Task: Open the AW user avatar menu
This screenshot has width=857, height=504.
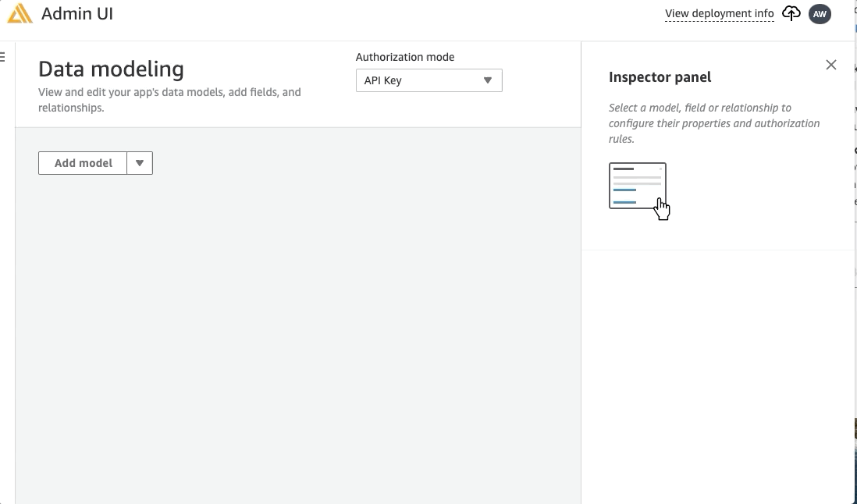Action: tap(820, 13)
